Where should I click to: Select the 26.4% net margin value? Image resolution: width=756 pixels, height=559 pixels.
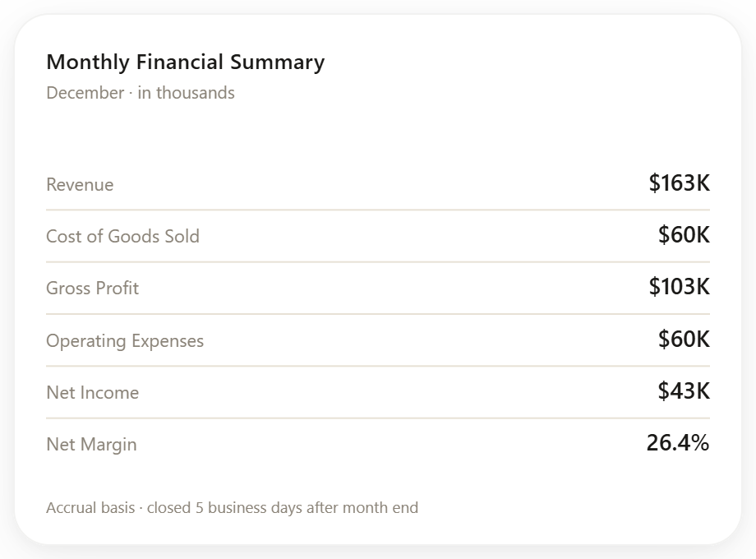[678, 443]
